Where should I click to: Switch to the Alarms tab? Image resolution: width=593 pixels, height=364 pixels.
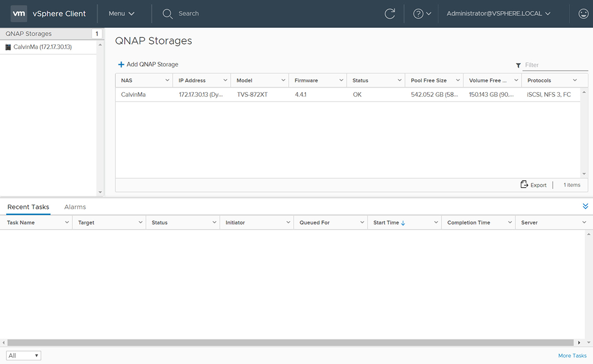point(75,207)
